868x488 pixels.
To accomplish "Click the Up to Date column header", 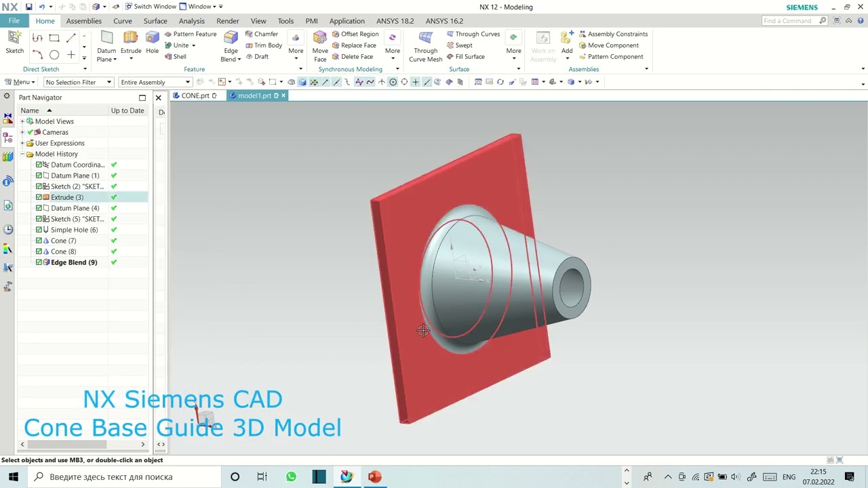I will [x=127, y=110].
